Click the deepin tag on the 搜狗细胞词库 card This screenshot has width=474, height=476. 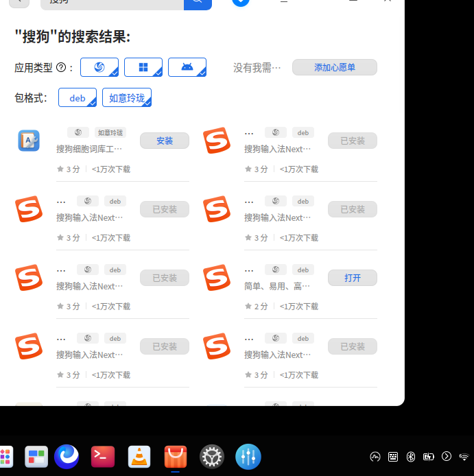click(78, 132)
